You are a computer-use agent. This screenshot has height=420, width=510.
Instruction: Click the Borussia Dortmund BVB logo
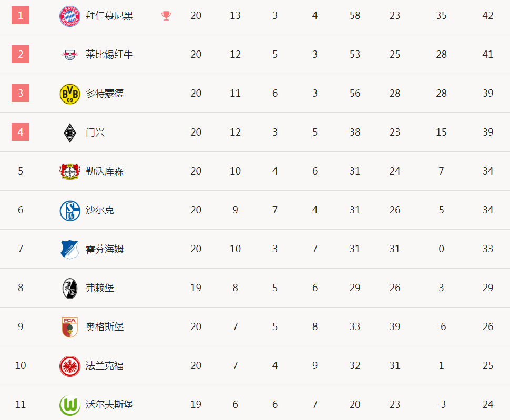click(69, 94)
